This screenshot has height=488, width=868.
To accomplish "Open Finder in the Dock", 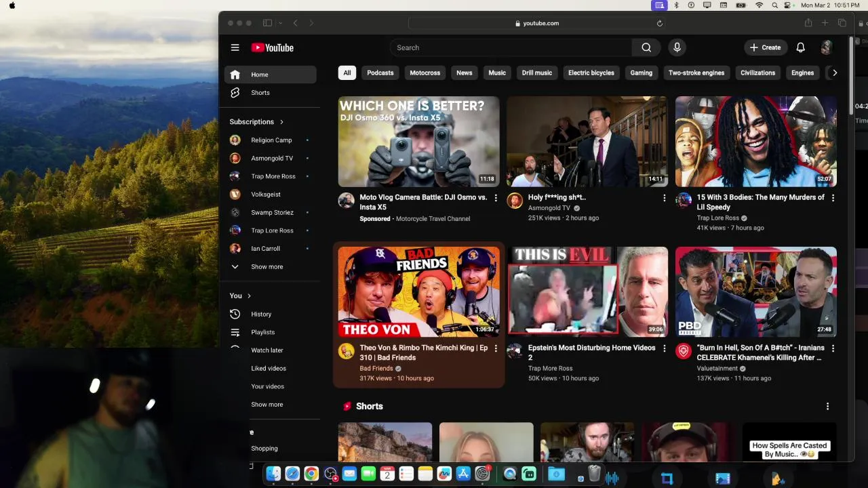I will (273, 474).
